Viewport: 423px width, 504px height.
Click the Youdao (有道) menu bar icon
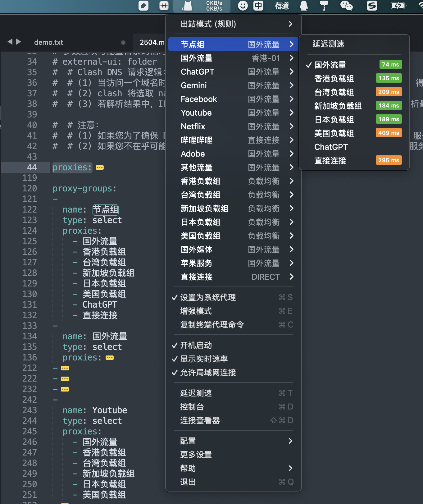pos(282,6)
